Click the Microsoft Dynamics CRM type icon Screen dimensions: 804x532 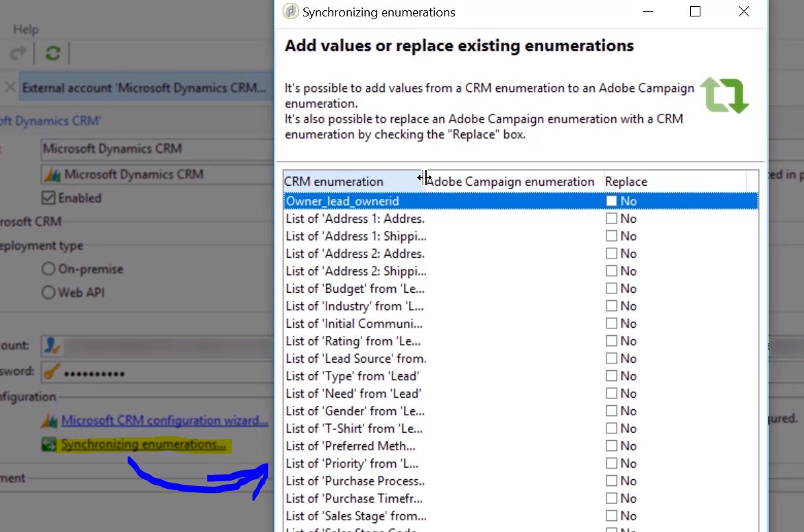tap(53, 174)
